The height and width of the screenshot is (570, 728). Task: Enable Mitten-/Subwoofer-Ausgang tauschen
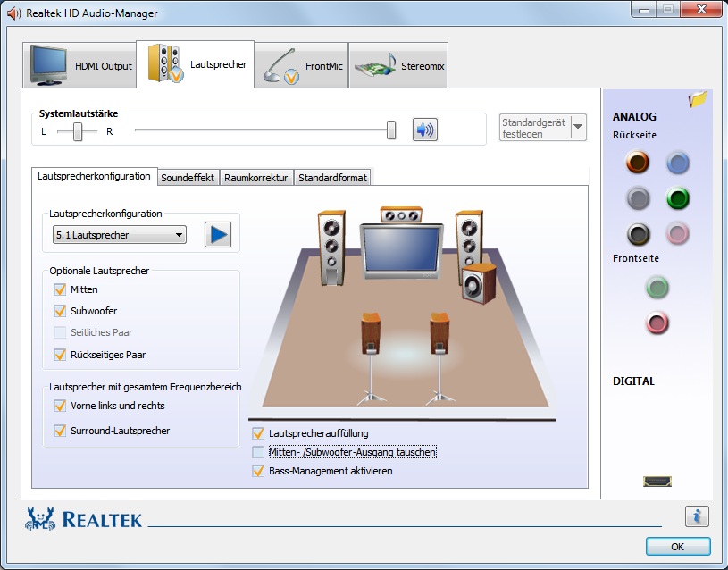pyautogui.click(x=258, y=452)
